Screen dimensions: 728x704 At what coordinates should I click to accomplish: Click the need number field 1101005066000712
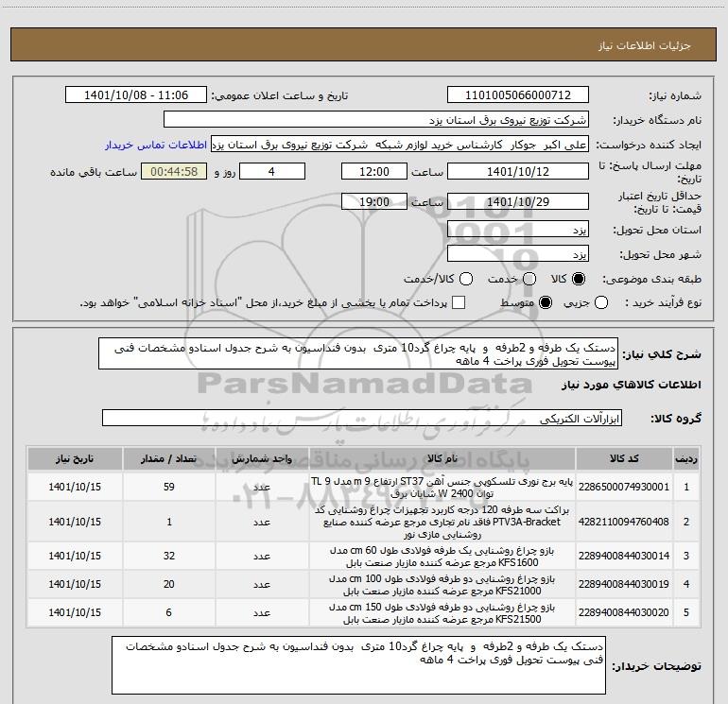point(518,95)
